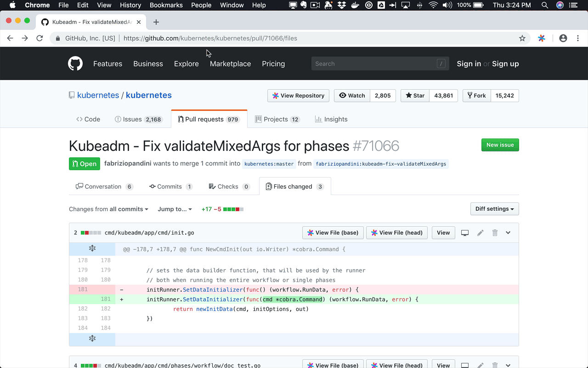Open the Open pull request status badge
The height and width of the screenshot is (368, 588).
click(84, 163)
